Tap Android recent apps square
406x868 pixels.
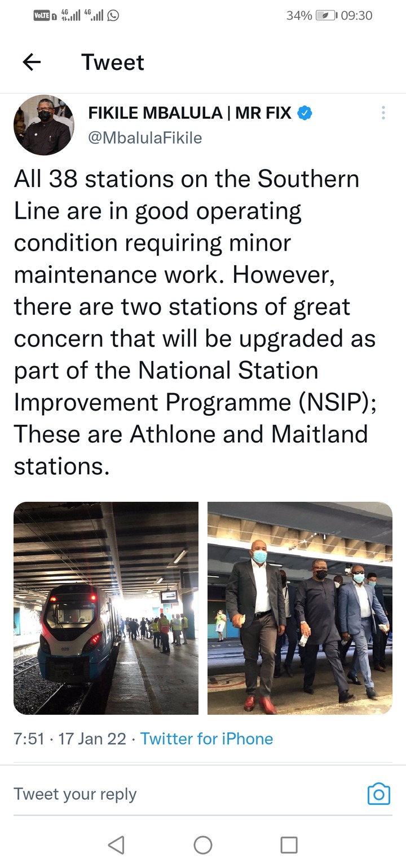289,844
